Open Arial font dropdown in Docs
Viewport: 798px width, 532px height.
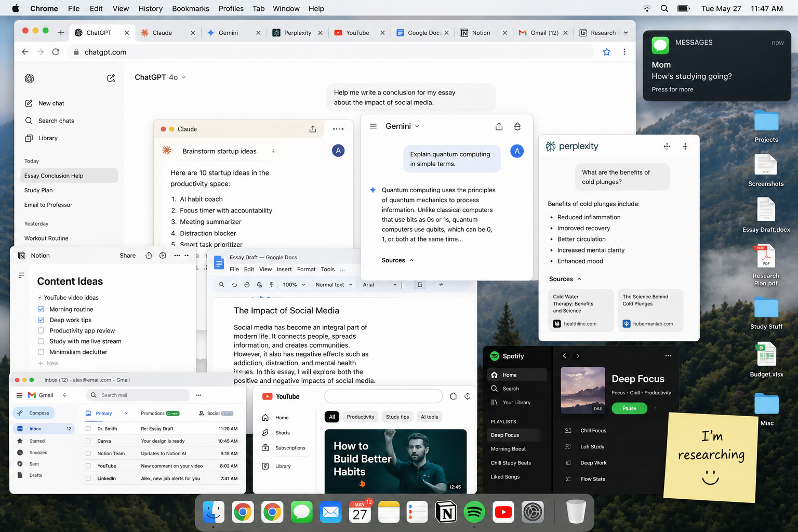380,285
